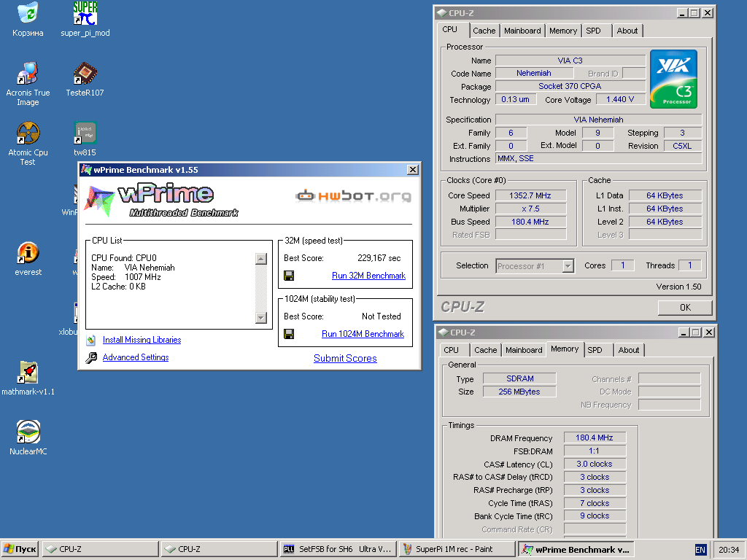Run 32M Benchmark link
Image resolution: width=747 pixels, height=560 pixels.
[x=368, y=276]
